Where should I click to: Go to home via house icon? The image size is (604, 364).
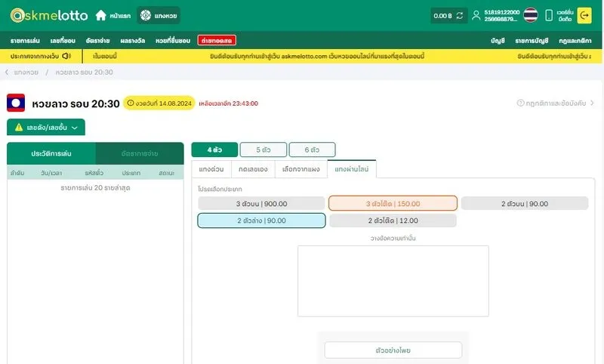pyautogui.click(x=100, y=15)
